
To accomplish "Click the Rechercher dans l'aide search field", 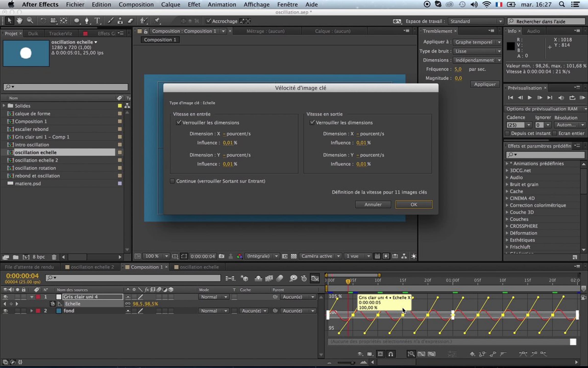I will pyautogui.click(x=546, y=21).
